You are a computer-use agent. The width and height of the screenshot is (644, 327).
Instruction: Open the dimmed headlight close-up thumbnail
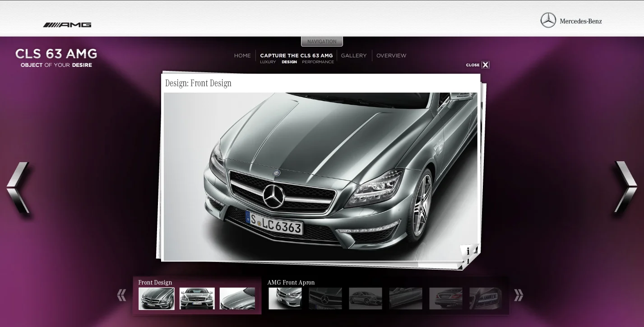[486, 299]
